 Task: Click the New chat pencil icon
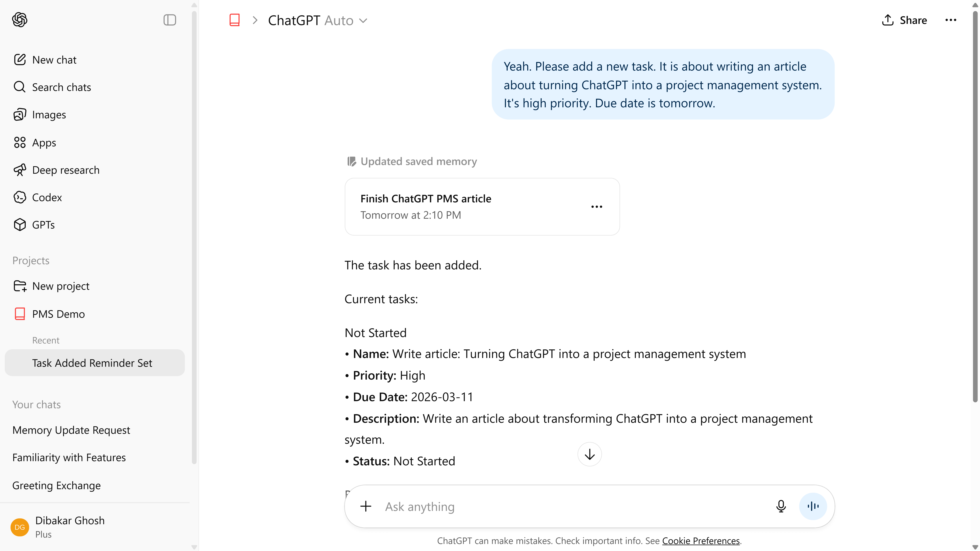click(x=20, y=60)
